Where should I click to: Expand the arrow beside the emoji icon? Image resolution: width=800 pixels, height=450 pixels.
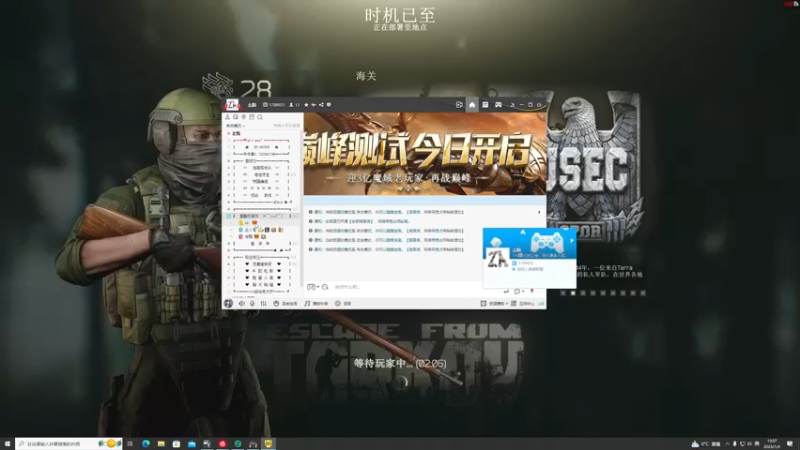(x=318, y=287)
